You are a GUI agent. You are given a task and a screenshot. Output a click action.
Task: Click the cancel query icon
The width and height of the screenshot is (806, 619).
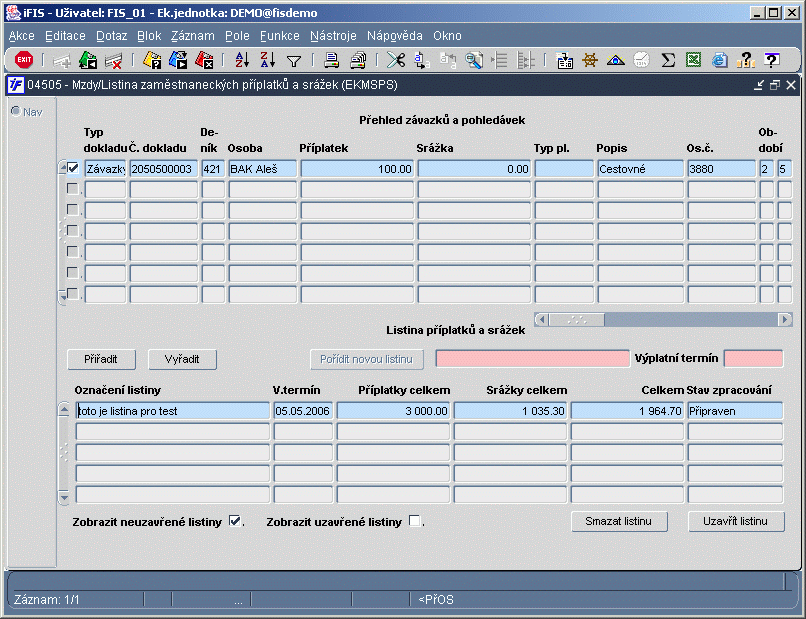pos(204,60)
